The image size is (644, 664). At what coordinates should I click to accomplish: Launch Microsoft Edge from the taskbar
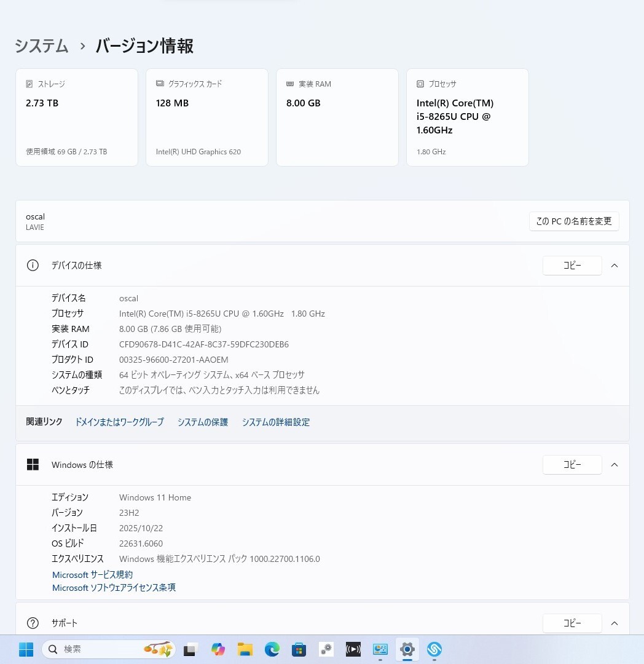[x=272, y=649]
